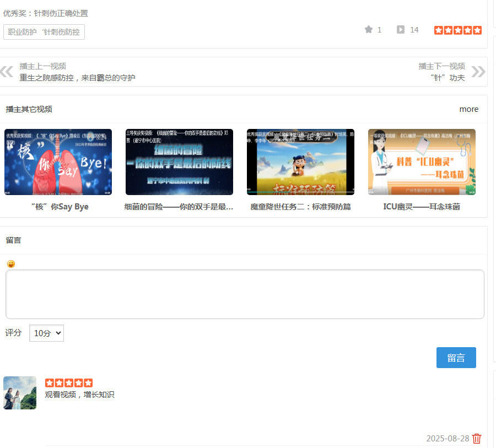Click the play count icon
The height and width of the screenshot is (448, 496).
pos(401,30)
